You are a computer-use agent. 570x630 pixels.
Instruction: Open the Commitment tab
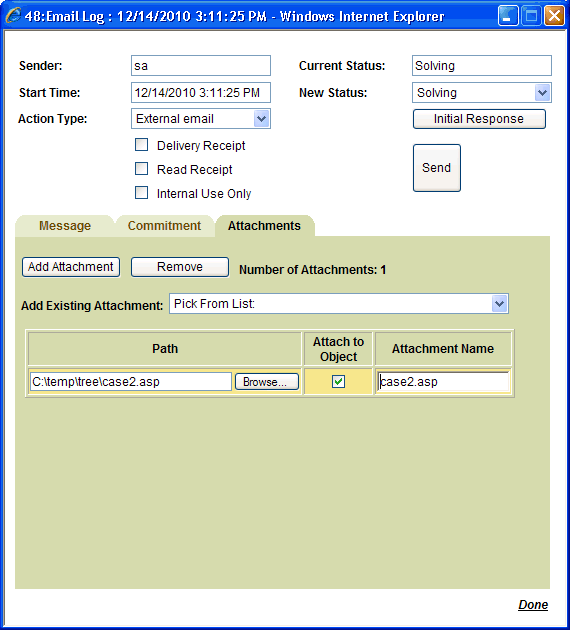[164, 226]
